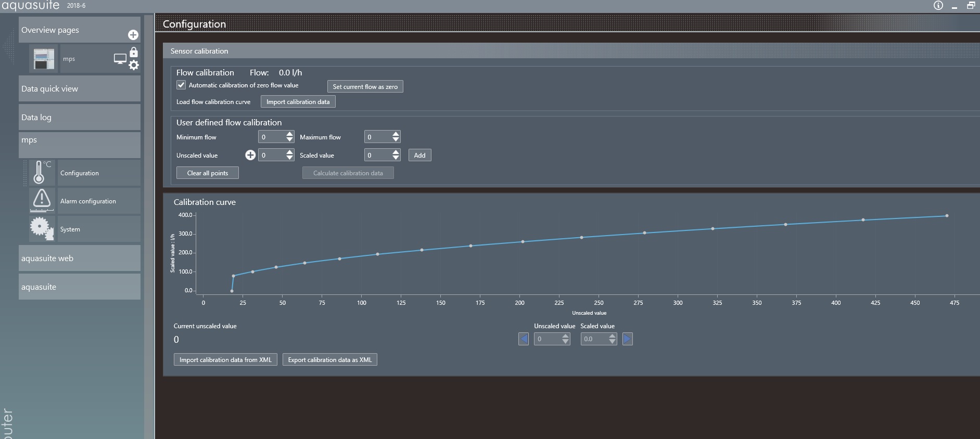Click the plus icon next to Unscaled value

250,155
